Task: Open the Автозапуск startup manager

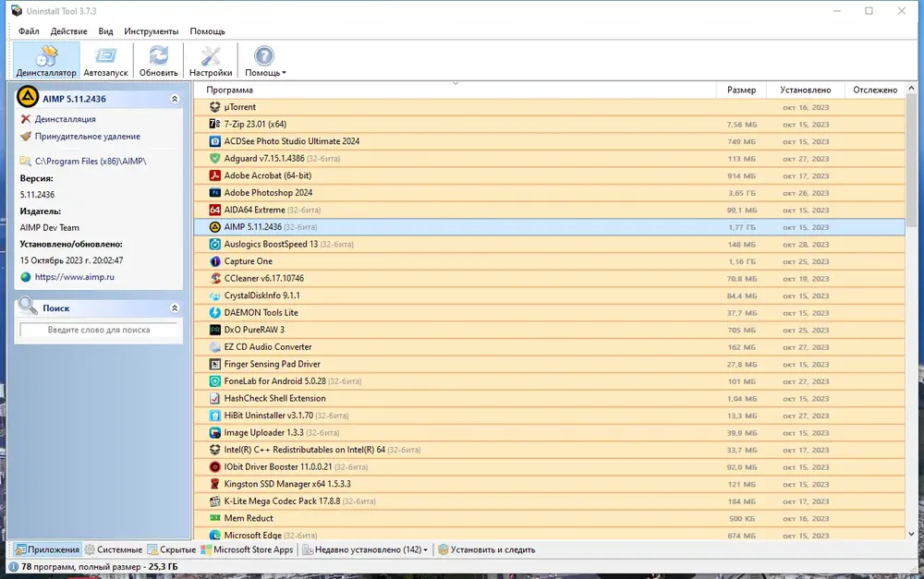Action: pos(105,61)
